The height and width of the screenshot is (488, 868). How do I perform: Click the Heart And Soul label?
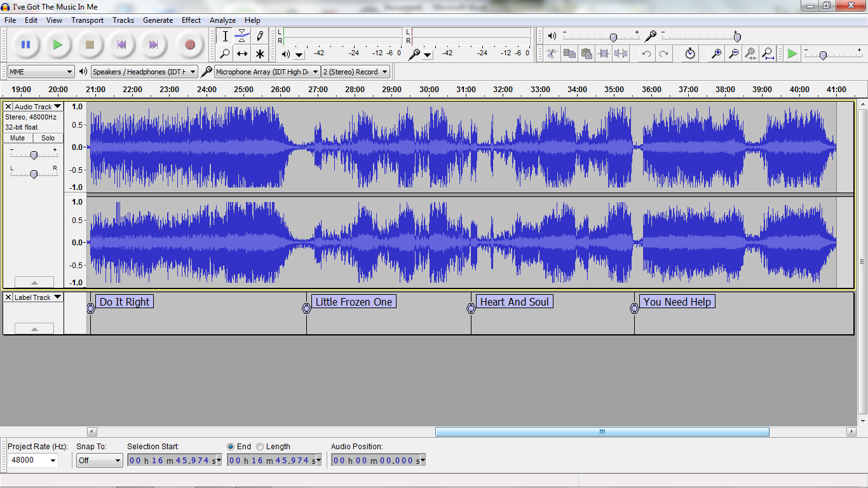click(x=514, y=301)
